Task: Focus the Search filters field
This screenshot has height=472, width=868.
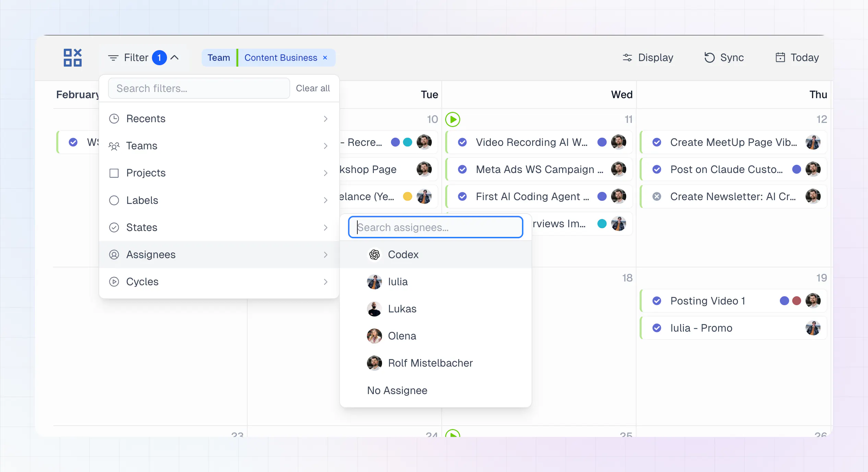Action: click(199, 88)
